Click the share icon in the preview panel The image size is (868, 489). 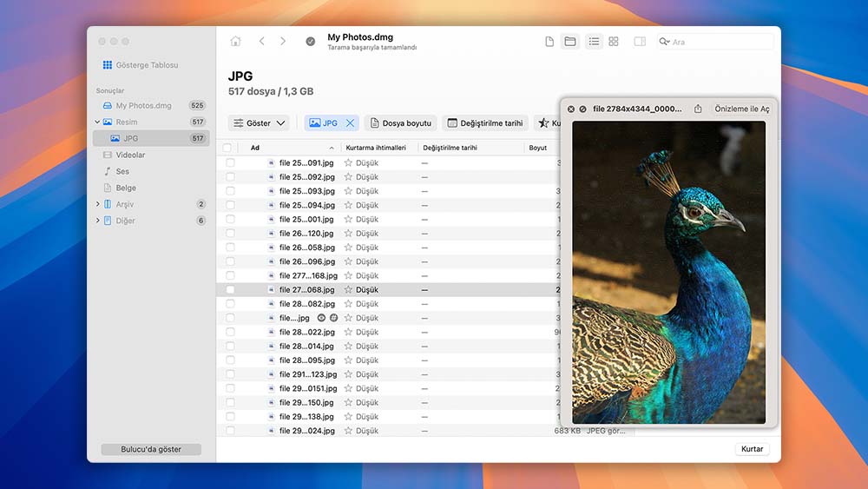coord(698,109)
